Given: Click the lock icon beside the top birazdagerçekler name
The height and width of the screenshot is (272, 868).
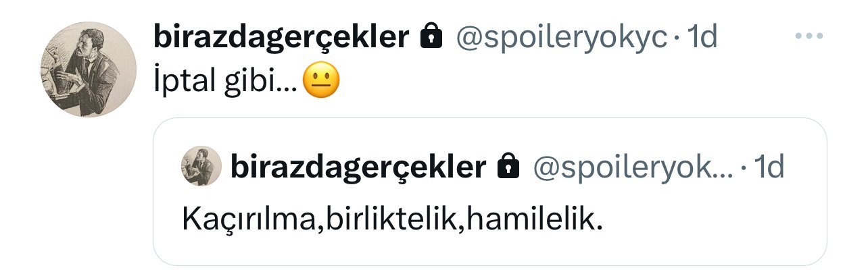Looking at the screenshot, I should [431, 37].
